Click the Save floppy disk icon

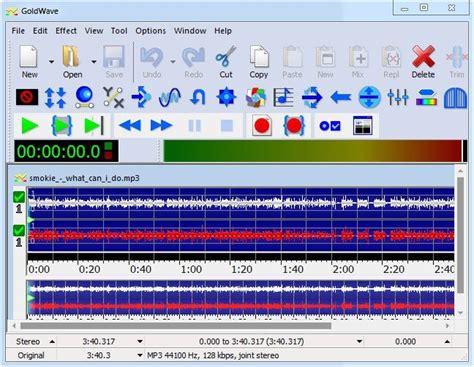point(114,62)
